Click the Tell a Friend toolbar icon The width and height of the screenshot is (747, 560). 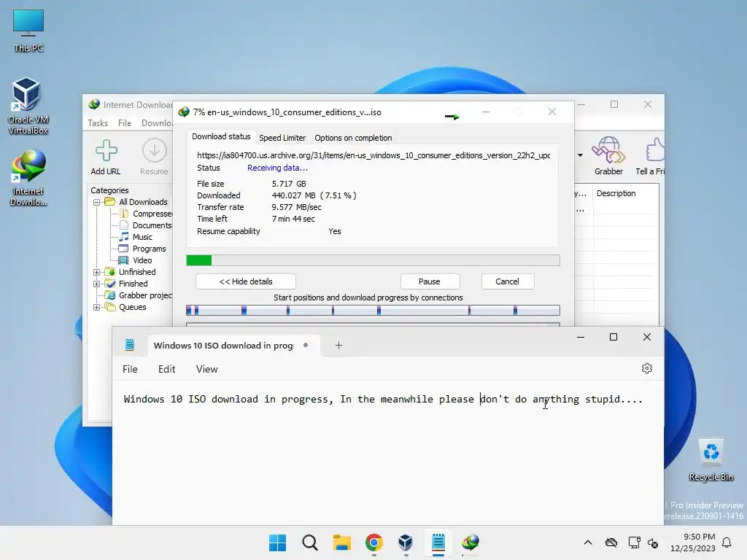(x=651, y=156)
